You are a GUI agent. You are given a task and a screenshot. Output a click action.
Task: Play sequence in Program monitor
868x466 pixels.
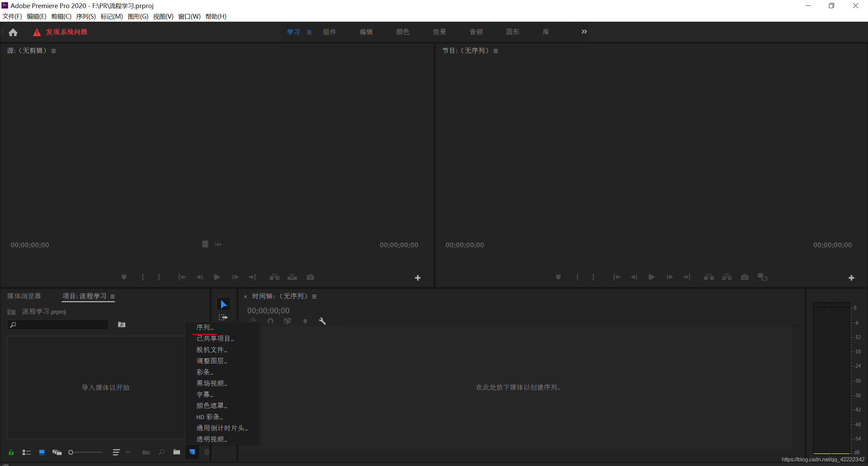652,277
